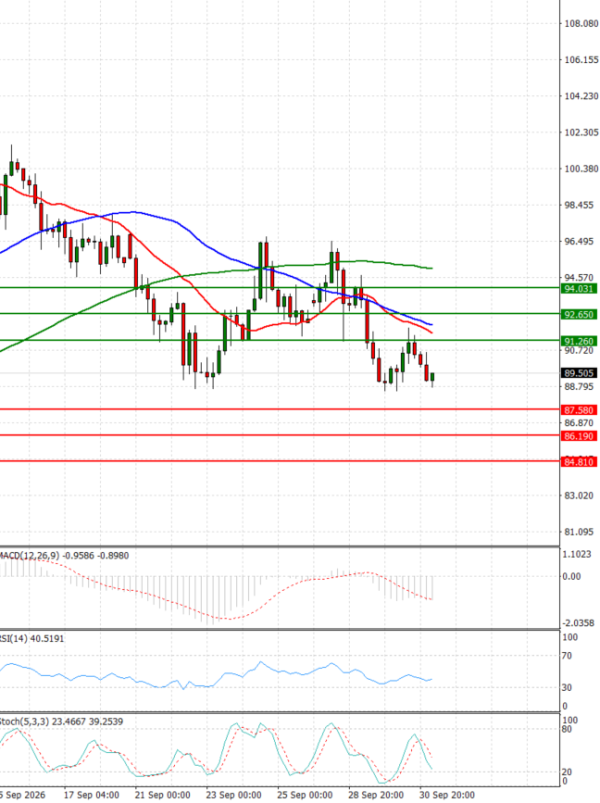Click the current price label 89.505
This screenshot has height=803, width=600.
point(579,373)
